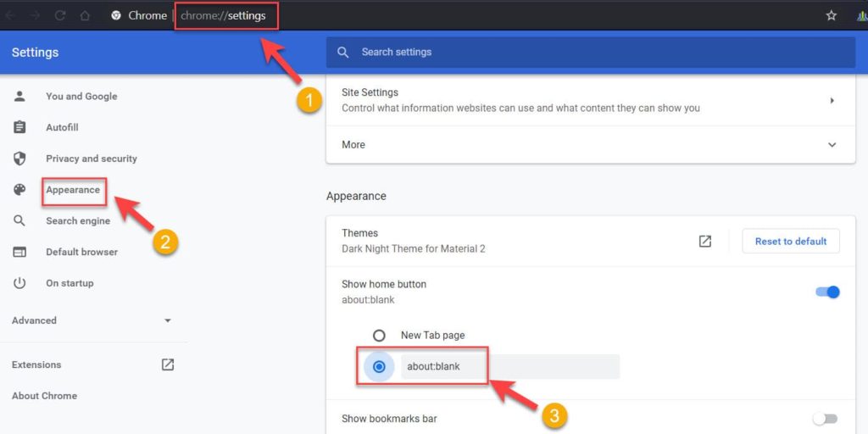Click the More row label
The image size is (868, 434).
pyautogui.click(x=353, y=144)
